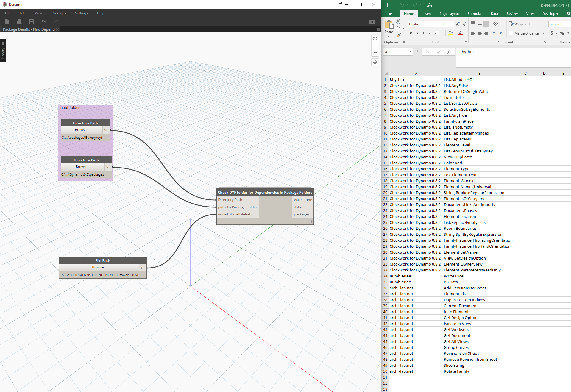Click the camera export image icon in Dynamo

pyautogui.click(x=372, y=22)
